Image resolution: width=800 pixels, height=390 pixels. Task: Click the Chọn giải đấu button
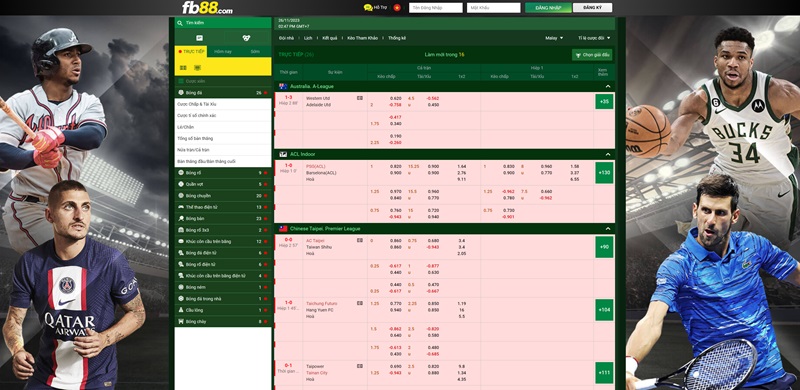(592, 55)
